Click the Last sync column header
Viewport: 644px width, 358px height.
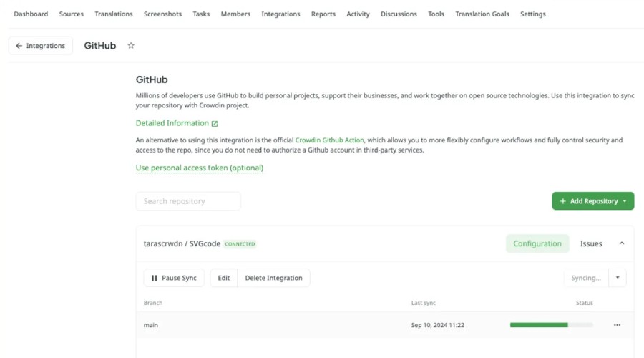coord(423,303)
